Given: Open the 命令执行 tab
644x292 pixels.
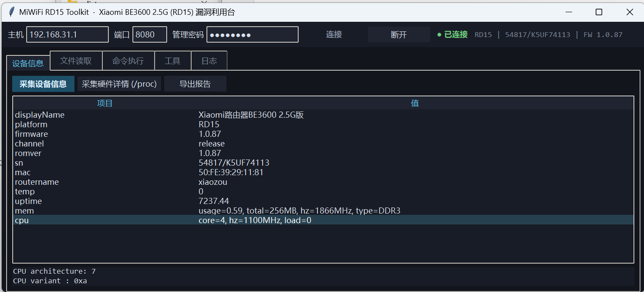Looking at the screenshot, I should pos(128,61).
